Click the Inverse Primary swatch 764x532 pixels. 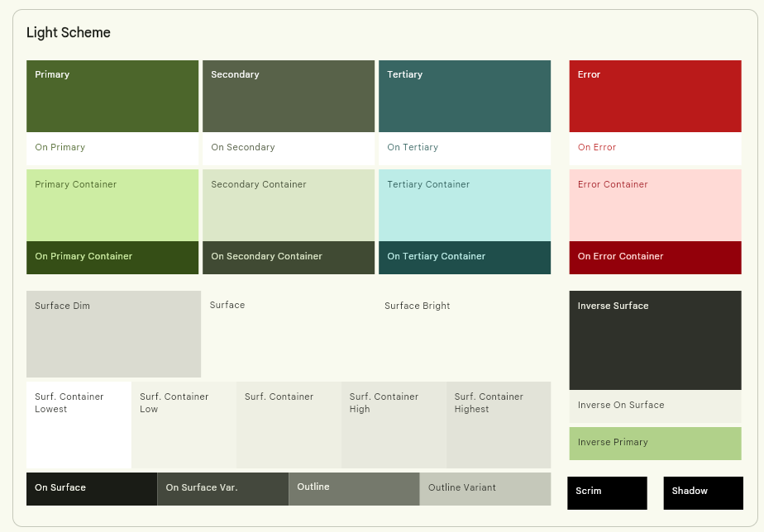655,444
